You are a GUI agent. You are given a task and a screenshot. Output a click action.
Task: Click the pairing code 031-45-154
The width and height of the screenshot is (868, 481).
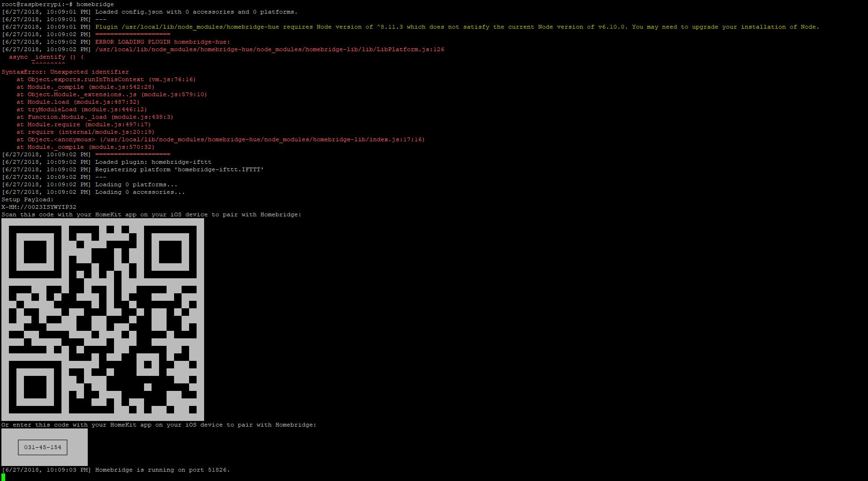click(43, 447)
